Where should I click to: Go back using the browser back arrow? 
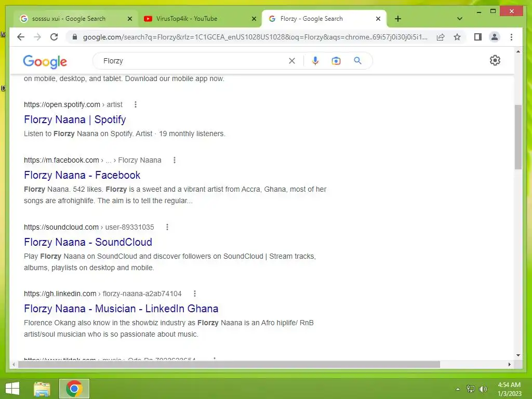point(21,37)
